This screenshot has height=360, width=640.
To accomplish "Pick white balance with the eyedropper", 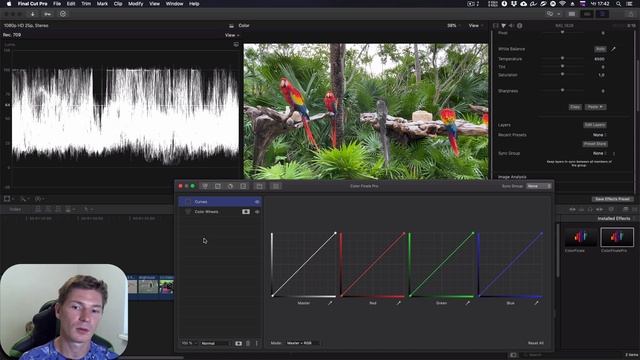I will tap(613, 49).
